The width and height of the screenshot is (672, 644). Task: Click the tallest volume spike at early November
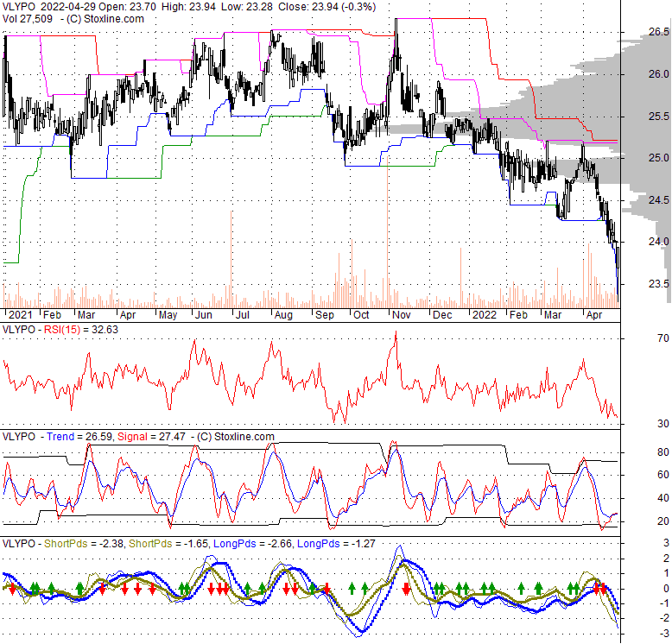pyautogui.click(x=389, y=231)
